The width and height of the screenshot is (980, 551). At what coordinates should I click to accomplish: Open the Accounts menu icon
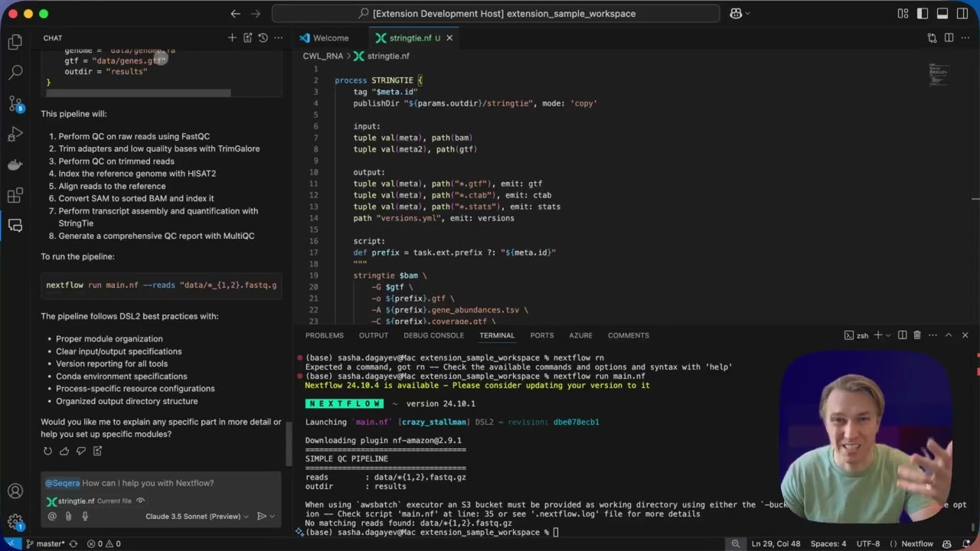click(x=15, y=491)
